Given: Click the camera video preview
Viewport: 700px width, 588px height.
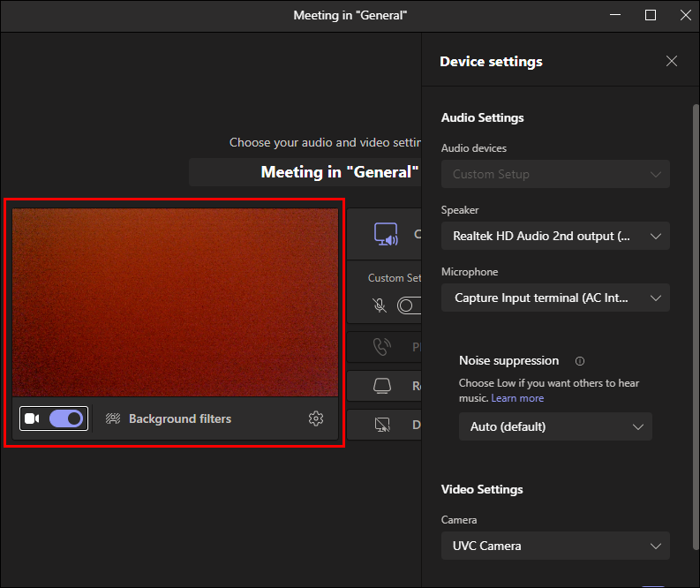Looking at the screenshot, I should pos(175,302).
